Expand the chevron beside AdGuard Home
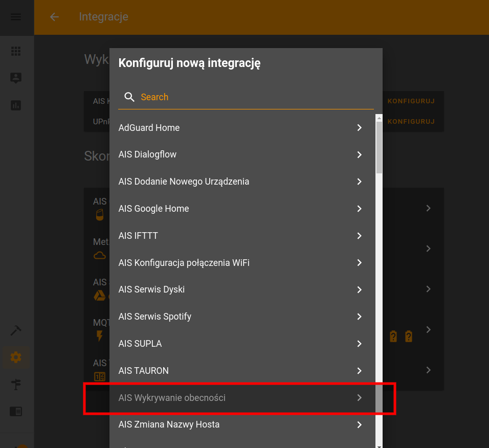The width and height of the screenshot is (489, 448). coord(359,128)
